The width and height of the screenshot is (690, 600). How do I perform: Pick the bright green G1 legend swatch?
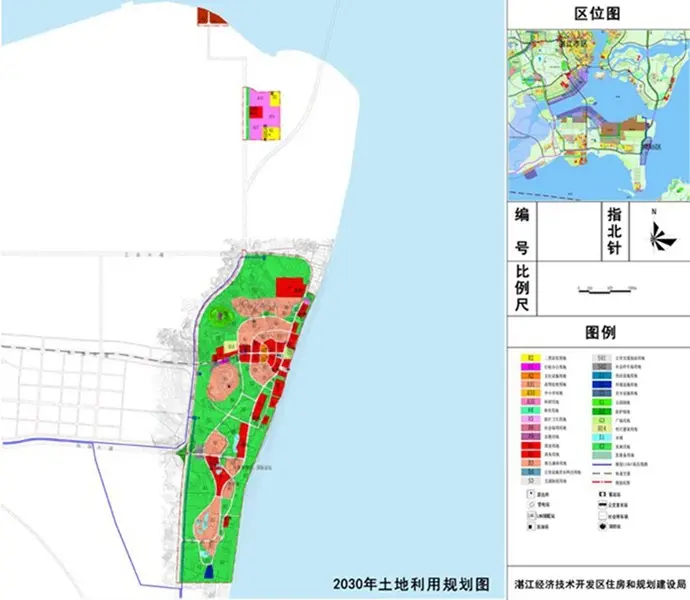tap(602, 402)
